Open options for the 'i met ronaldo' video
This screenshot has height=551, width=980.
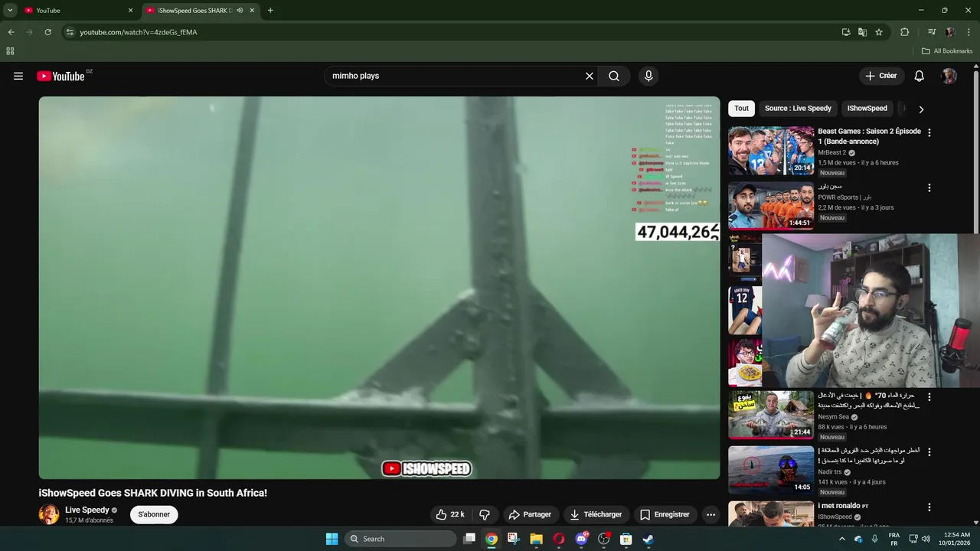tap(929, 507)
